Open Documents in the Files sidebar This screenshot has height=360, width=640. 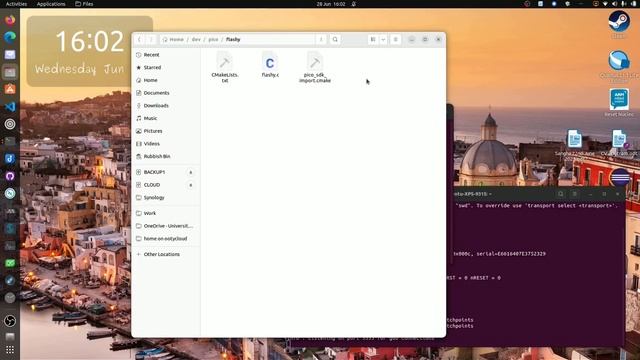[x=167, y=93]
